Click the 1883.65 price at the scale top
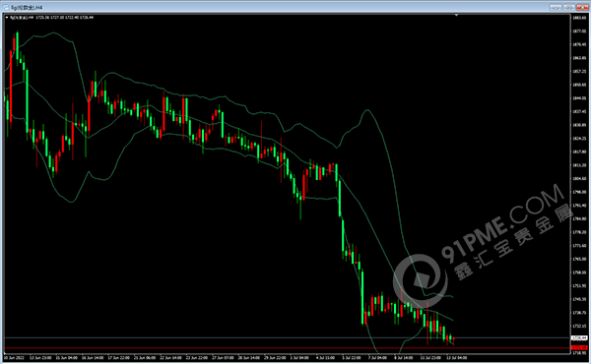The width and height of the screenshot is (591, 364). (579, 18)
